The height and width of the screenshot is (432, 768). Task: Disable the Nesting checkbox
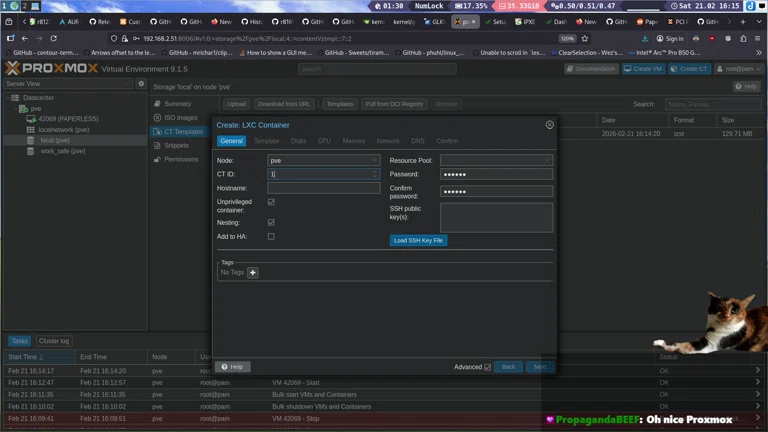(x=271, y=222)
